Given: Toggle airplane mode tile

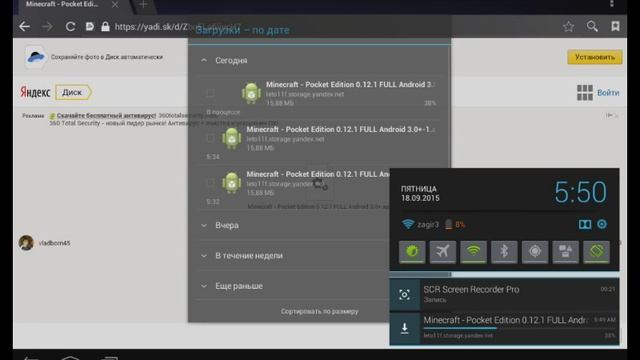Looking at the screenshot, I should 443,251.
